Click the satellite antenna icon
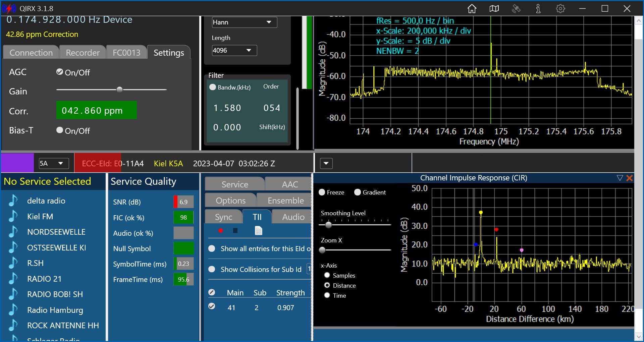 click(x=516, y=9)
